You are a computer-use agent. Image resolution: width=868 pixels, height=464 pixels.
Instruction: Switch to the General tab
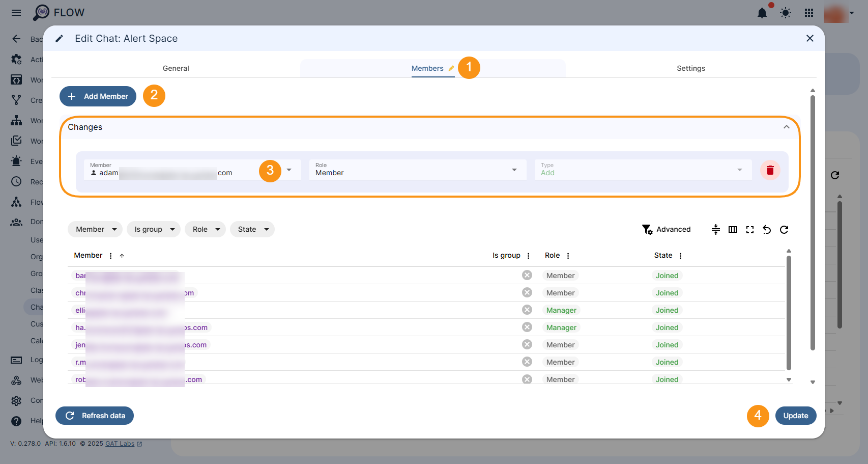tap(176, 68)
